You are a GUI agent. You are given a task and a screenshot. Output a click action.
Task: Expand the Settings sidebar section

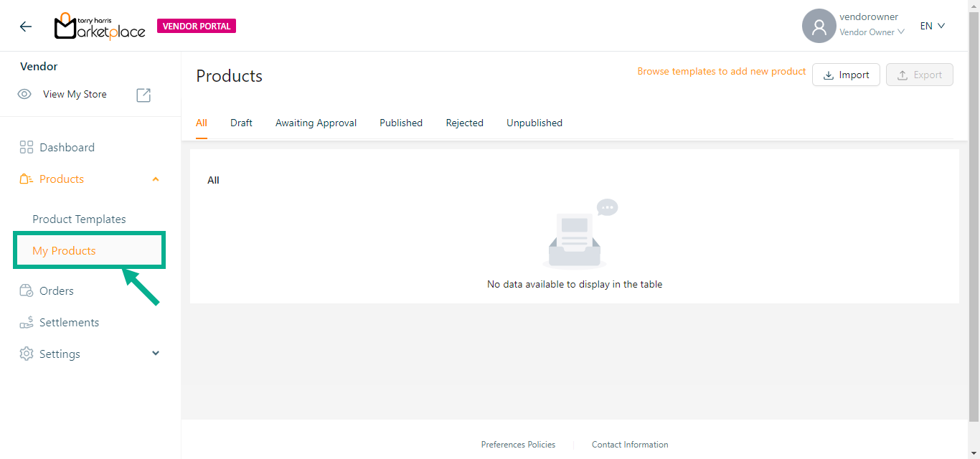coord(156,354)
